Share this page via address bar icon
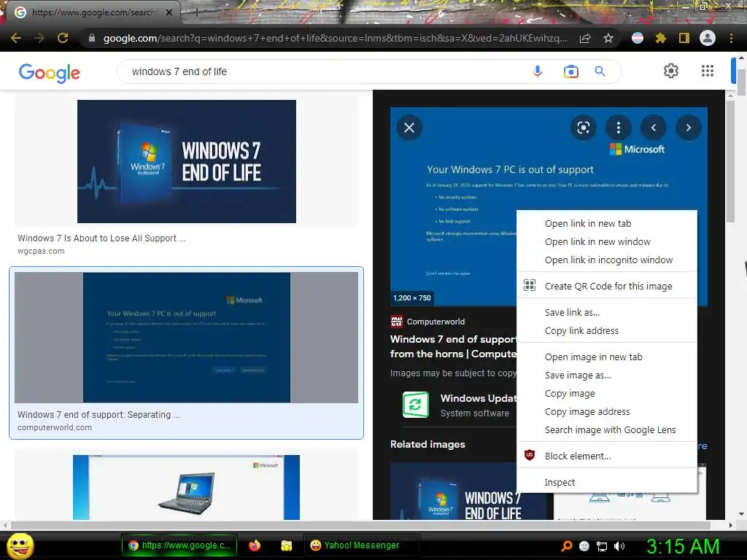This screenshot has width=747, height=560. click(x=585, y=38)
